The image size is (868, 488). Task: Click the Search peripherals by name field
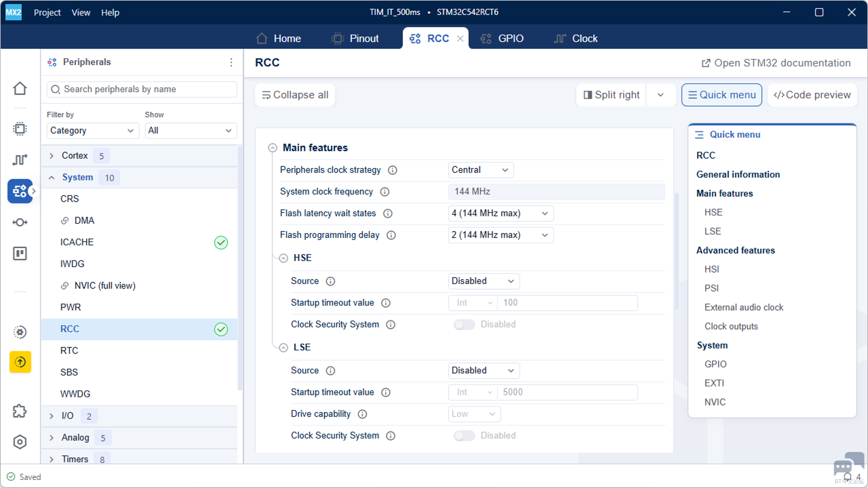coord(142,89)
